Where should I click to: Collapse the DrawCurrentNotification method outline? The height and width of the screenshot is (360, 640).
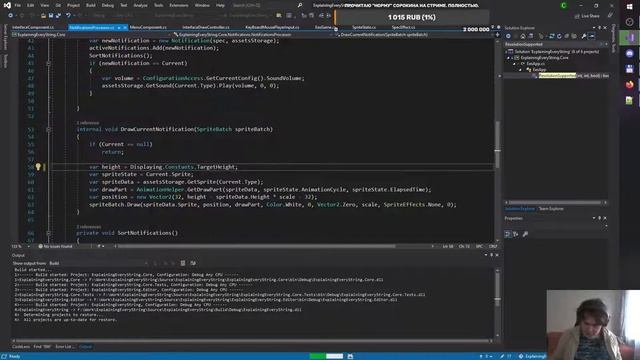[x=48, y=129]
